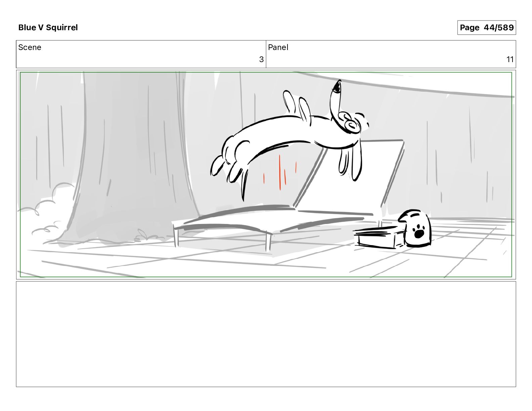
Task: Click the panel number '11'
Action: [510, 59]
